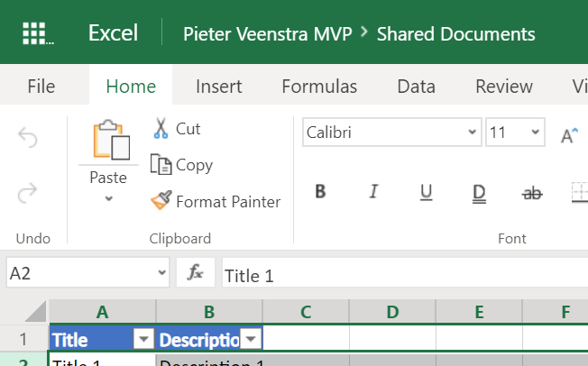Open the Title column filter dropdown
Viewport: 588px width, 366px height.
point(143,339)
